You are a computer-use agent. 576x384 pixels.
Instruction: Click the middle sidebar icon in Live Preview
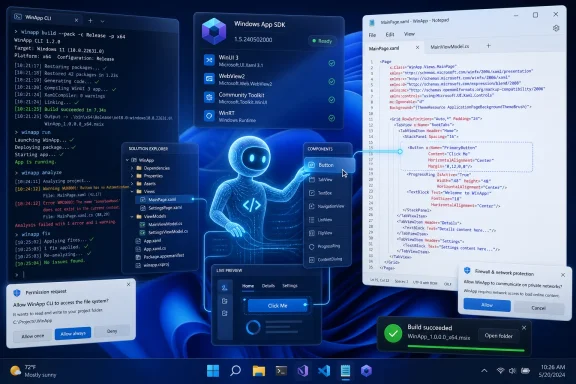coord(224,301)
